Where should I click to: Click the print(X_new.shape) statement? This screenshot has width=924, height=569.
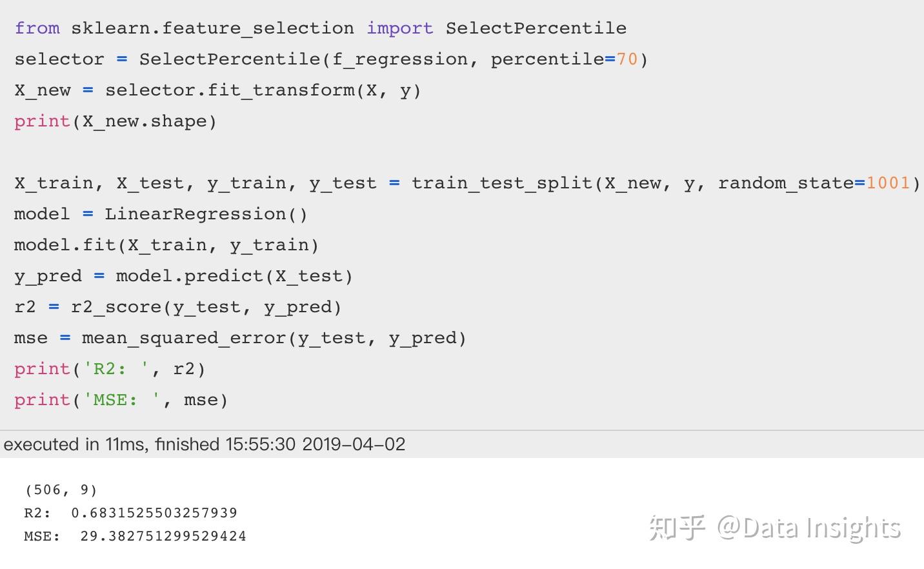pos(115,121)
